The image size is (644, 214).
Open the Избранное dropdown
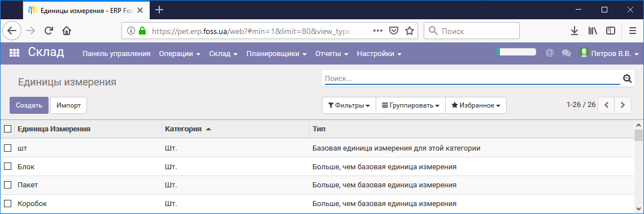[x=476, y=105]
